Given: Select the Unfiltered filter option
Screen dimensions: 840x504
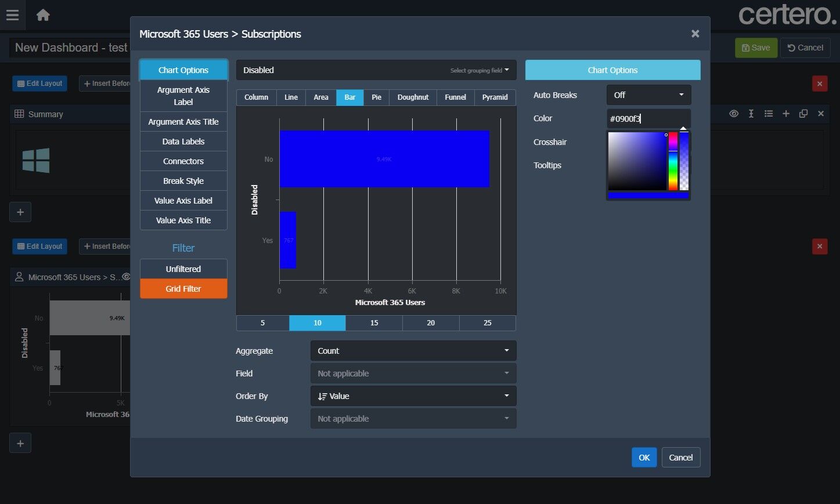Looking at the screenshot, I should click(183, 269).
